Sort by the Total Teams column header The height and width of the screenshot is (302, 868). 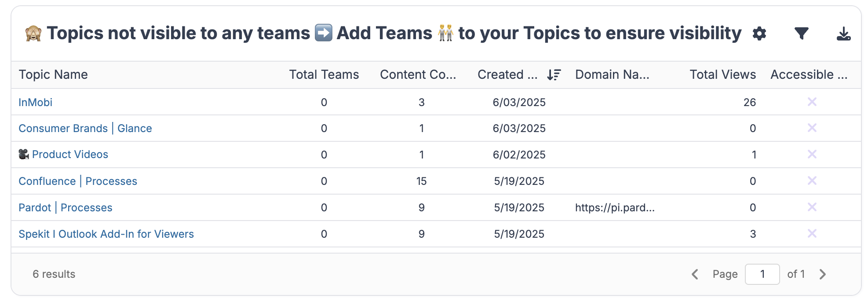coord(324,75)
